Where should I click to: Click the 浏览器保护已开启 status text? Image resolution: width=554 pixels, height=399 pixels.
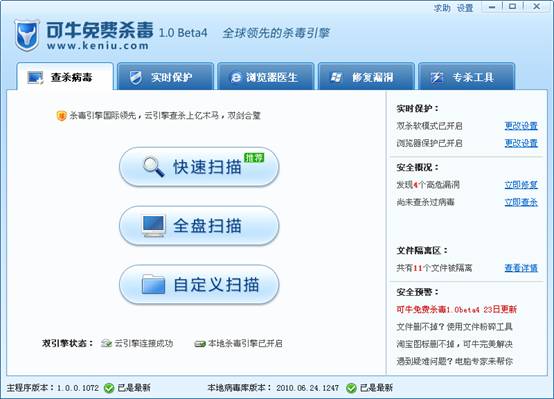click(429, 143)
